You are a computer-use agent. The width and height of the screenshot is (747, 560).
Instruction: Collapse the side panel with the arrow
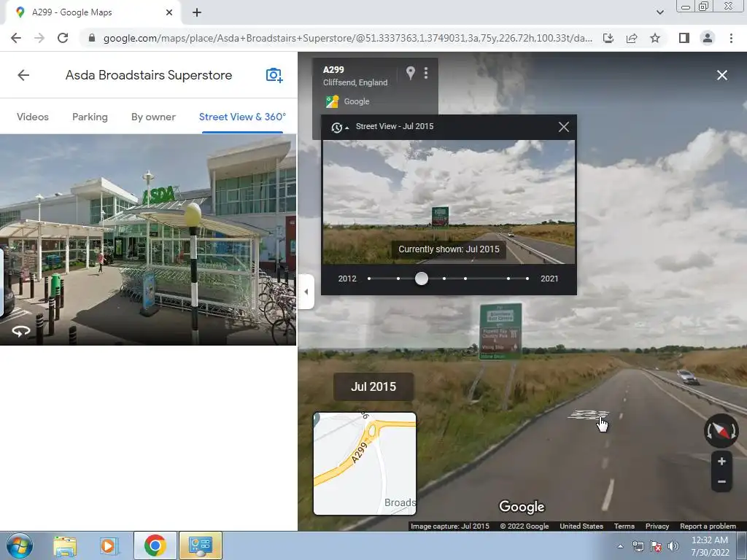306,292
